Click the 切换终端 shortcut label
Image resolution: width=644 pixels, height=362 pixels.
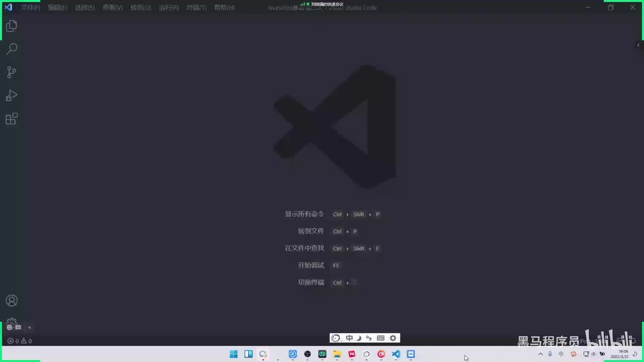[311, 283]
